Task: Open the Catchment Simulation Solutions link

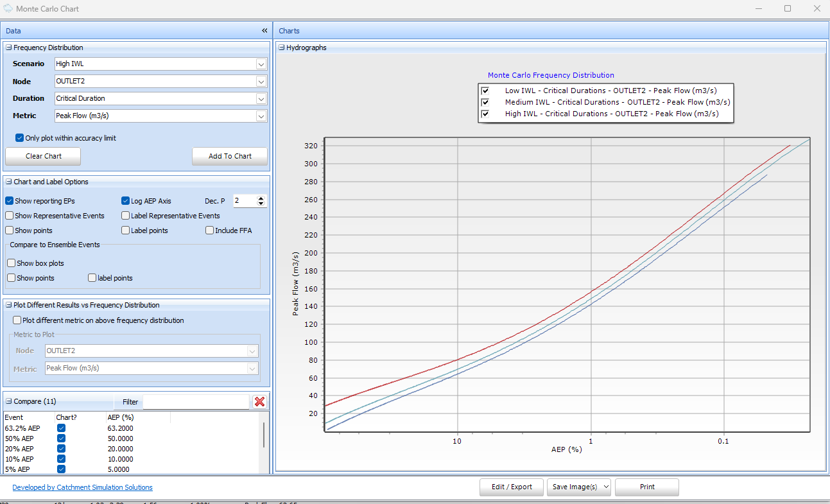Action: click(82, 487)
